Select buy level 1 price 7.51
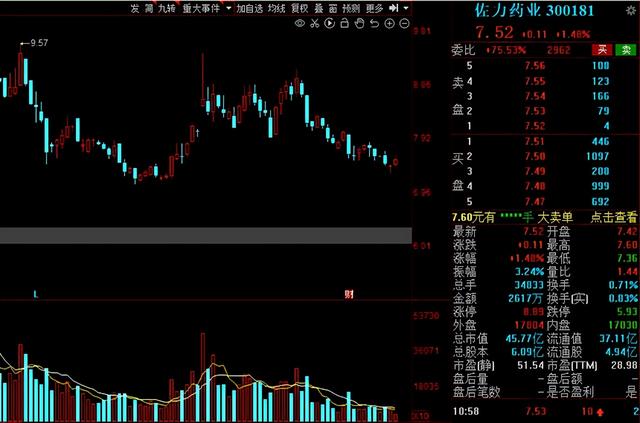This screenshot has width=640, height=423. 535,141
